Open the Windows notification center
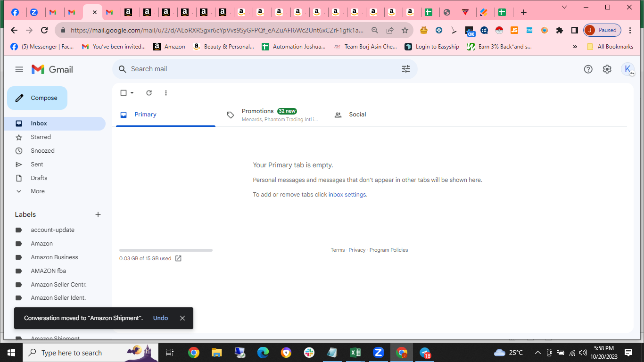This screenshot has width=644, height=362. point(628,353)
